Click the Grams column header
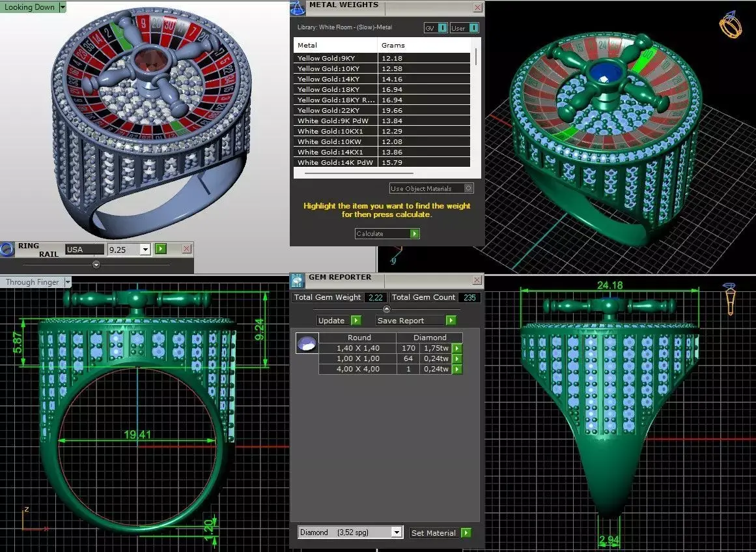 click(424, 46)
